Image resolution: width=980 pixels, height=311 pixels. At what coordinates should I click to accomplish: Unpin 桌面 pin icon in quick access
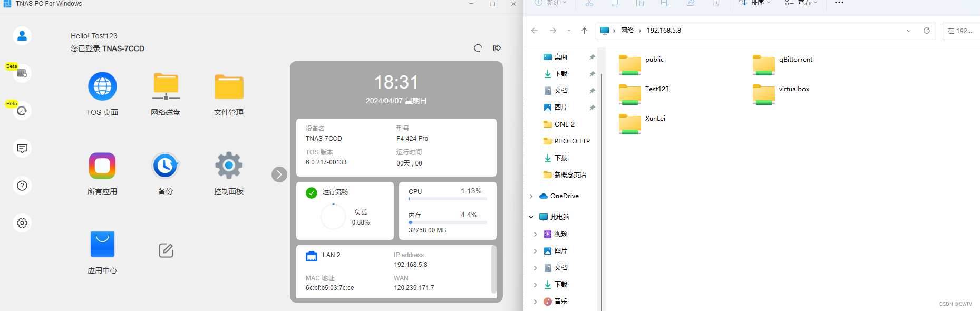click(592, 57)
